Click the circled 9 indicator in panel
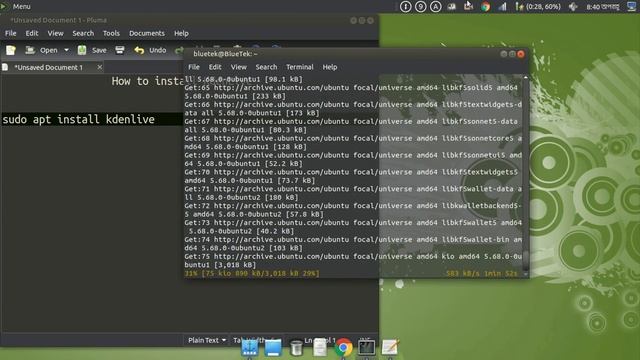The height and width of the screenshot is (360, 640). pos(420,7)
